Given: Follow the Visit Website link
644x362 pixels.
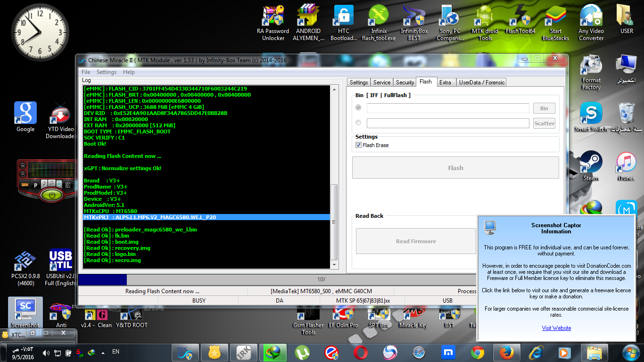Looking at the screenshot, I should click(x=556, y=328).
